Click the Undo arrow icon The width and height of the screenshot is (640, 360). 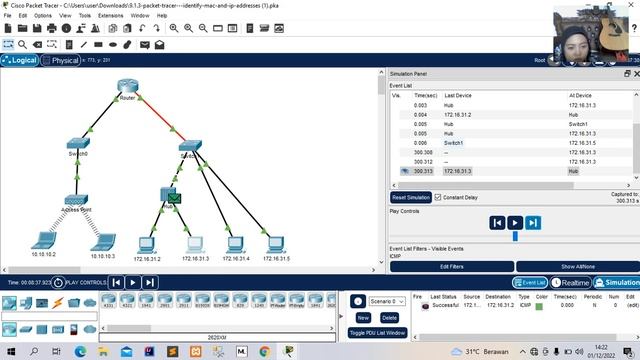142,28
